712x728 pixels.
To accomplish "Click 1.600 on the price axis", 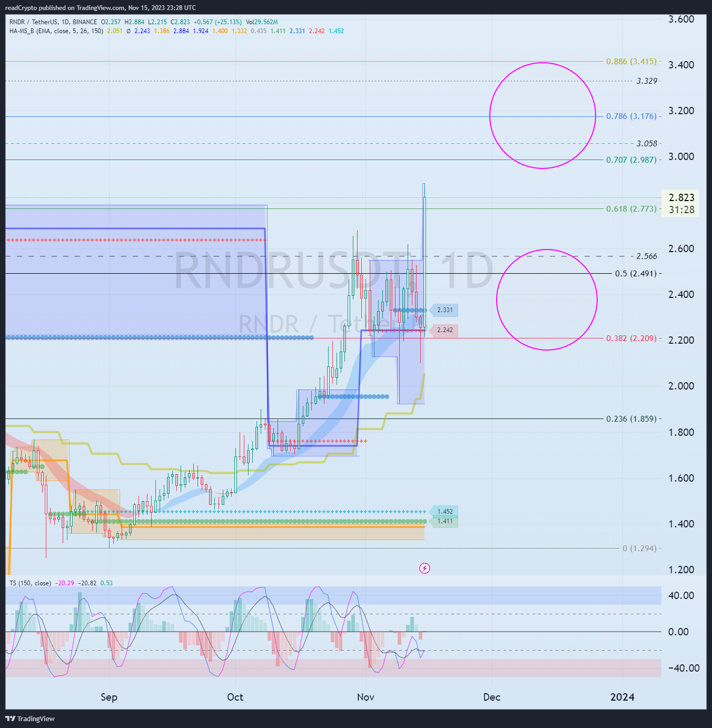I will pyautogui.click(x=681, y=478).
